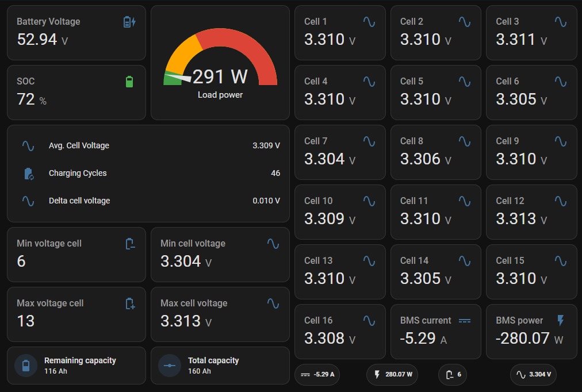Image resolution: width=582 pixels, height=392 pixels.
Task: Click the Min voltage cell value 6
Action: [21, 262]
